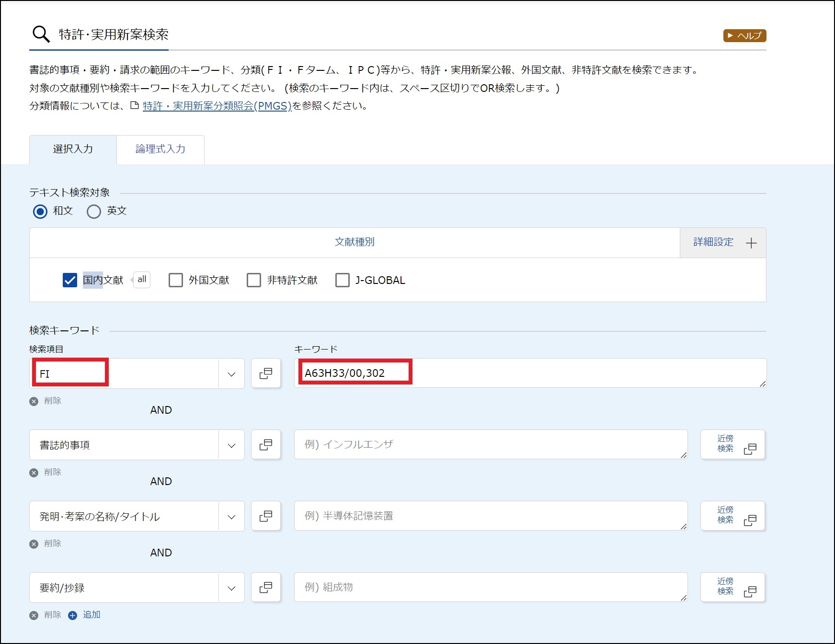Open popup icon beside 書誌的事項 search item

pyautogui.click(x=266, y=445)
